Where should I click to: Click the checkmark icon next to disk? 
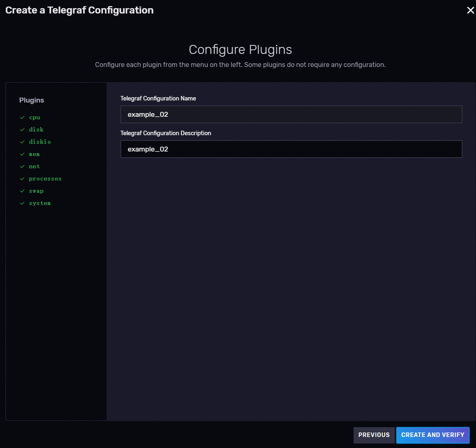pos(22,130)
